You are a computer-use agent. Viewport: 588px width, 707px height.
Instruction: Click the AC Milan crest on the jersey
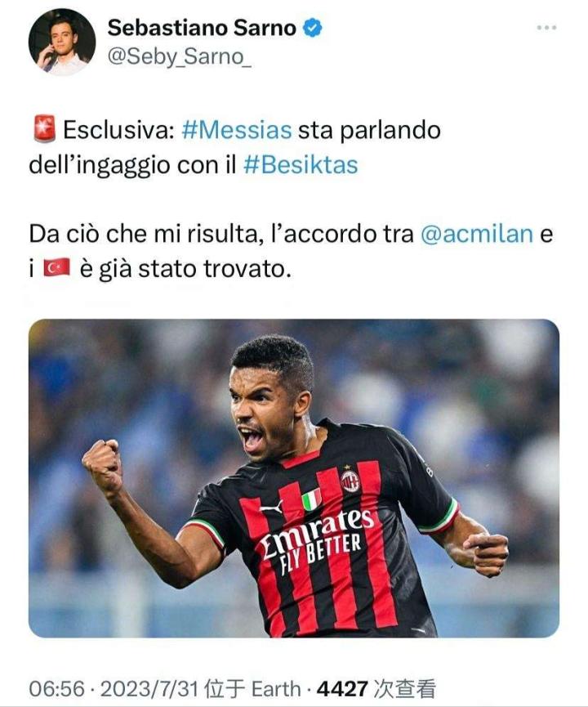click(x=350, y=481)
